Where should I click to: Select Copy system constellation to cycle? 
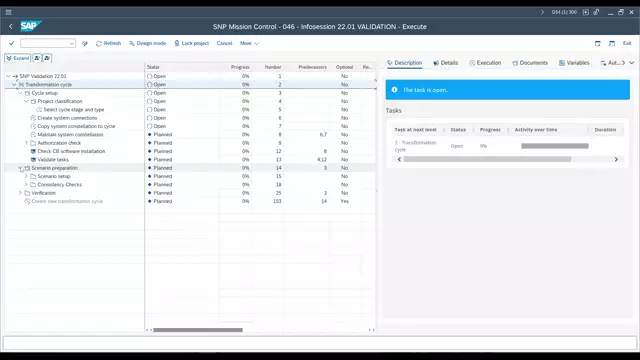[76, 126]
